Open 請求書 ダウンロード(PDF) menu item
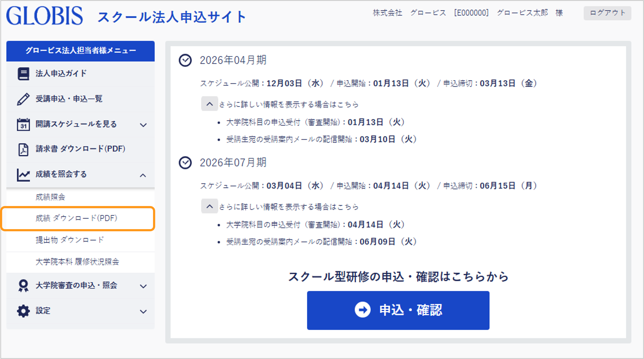The height and width of the screenshot is (359, 644). pyautogui.click(x=80, y=150)
